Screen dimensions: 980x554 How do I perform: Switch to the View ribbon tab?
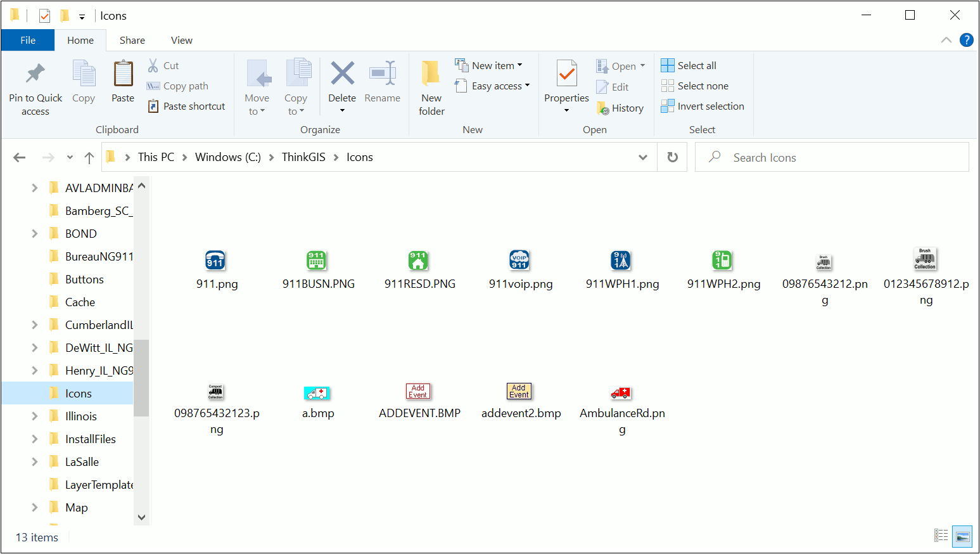coord(181,40)
